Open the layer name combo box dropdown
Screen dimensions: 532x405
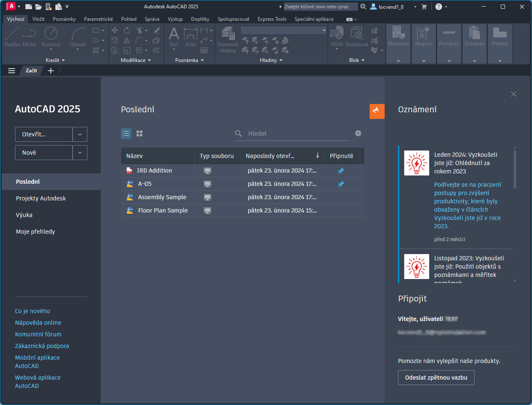pos(324,30)
